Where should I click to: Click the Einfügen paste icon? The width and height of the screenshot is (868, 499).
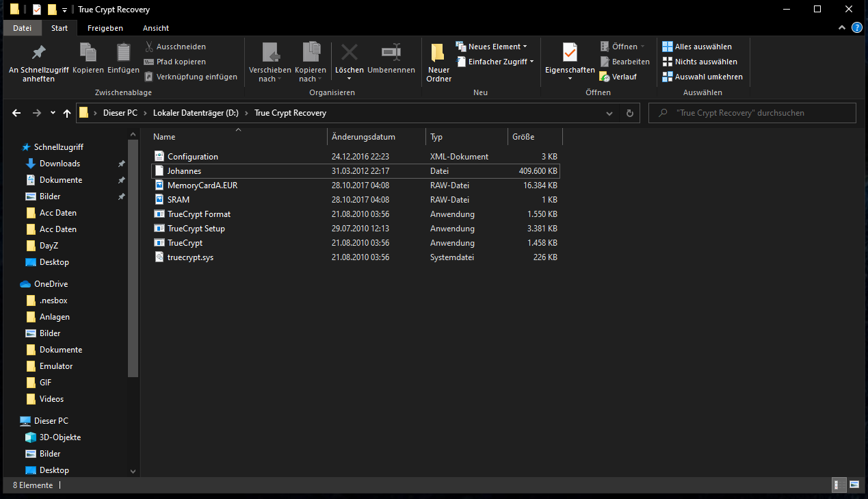coord(123,53)
